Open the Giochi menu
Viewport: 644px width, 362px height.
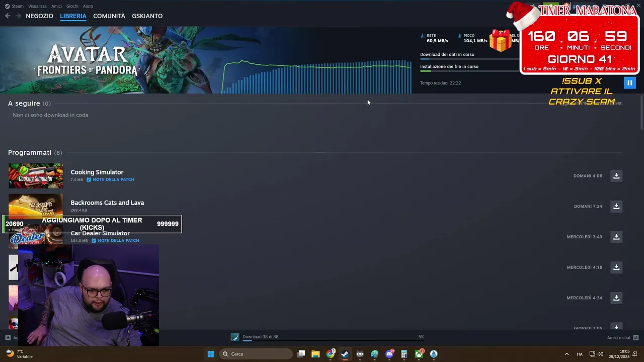click(72, 6)
